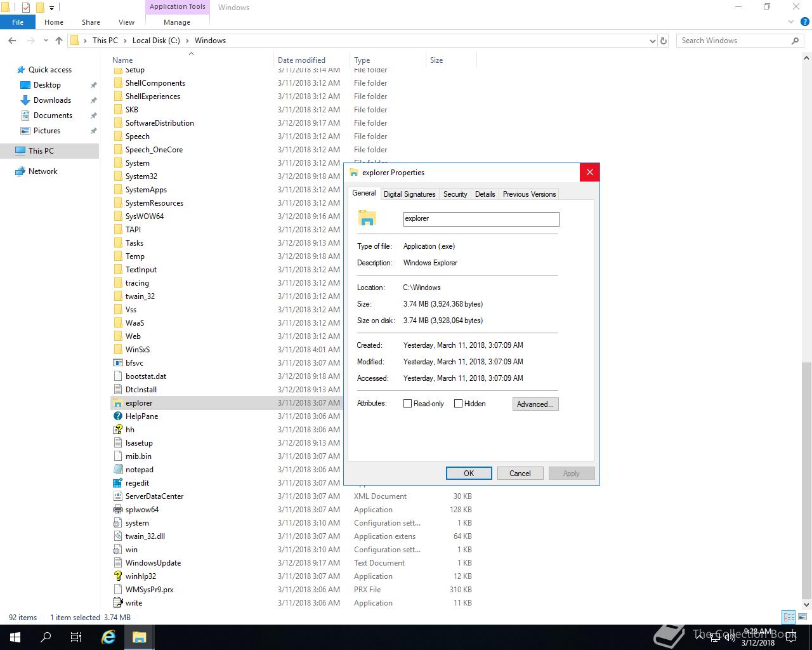Switch to Previous Versions tab
Screen dimensions: 812x650
pos(529,194)
